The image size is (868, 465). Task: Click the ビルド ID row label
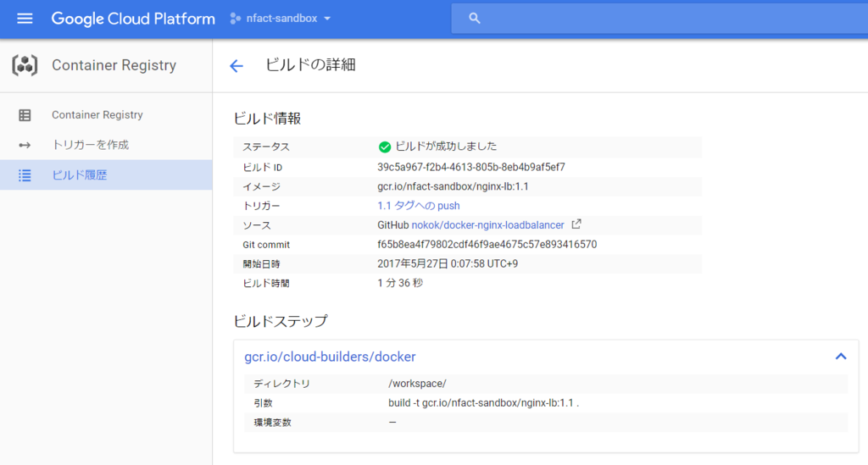tap(263, 168)
